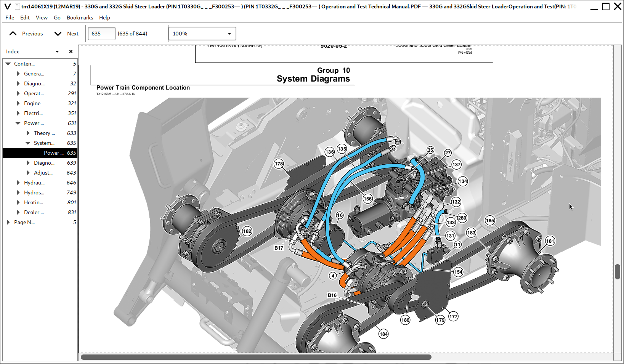Click the vertical scrollbar on the right

point(617,273)
